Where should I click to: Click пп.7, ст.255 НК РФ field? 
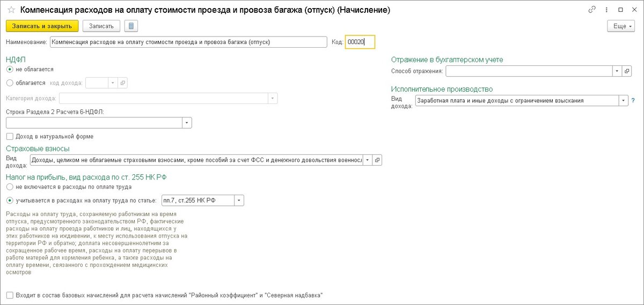point(197,200)
